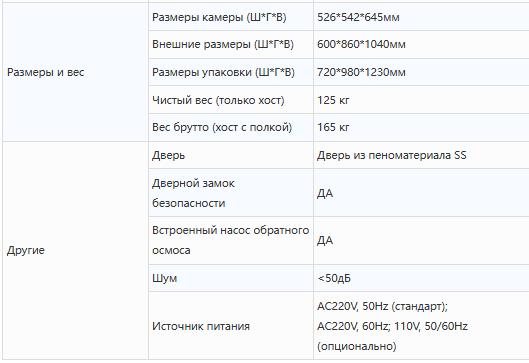Select the 165 кг value
This screenshot has width=529, height=363.
[x=333, y=127]
